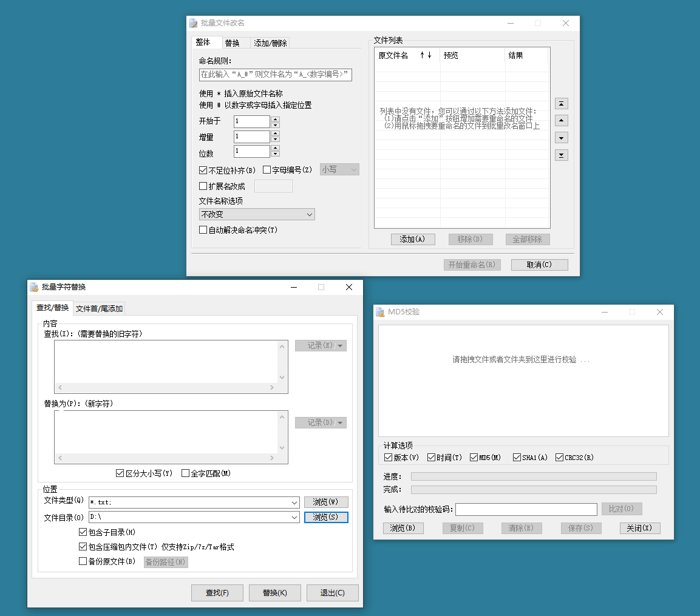Click move-up arrow beside file list
700x616 pixels.
pos(562,121)
